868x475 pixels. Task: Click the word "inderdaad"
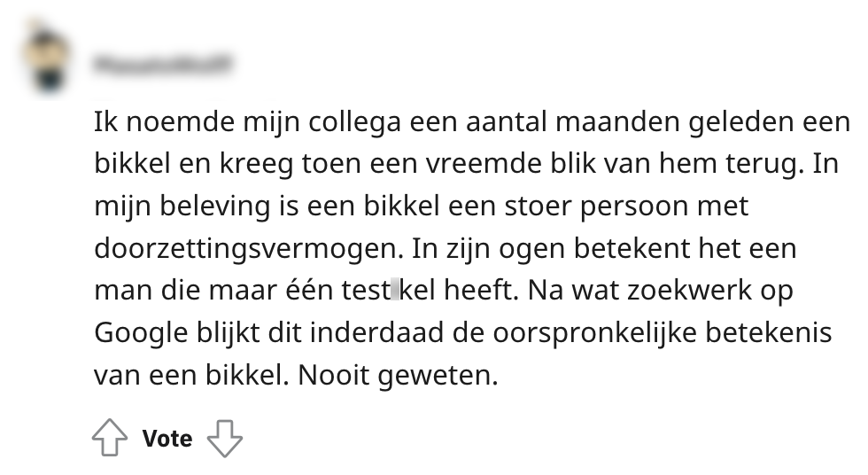point(412,333)
